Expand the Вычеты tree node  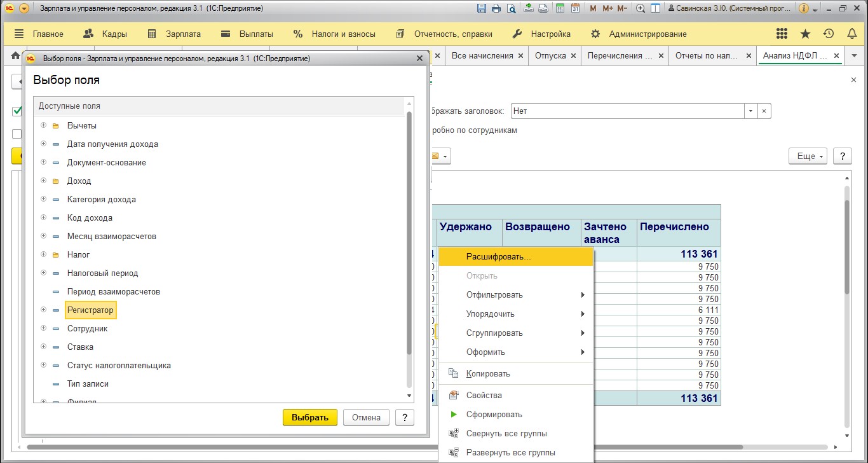(43, 125)
